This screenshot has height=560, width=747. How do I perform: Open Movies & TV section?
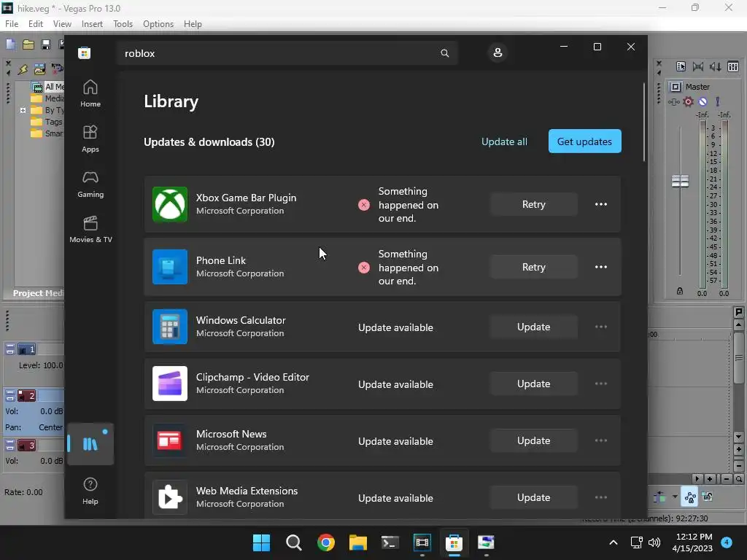coord(90,230)
